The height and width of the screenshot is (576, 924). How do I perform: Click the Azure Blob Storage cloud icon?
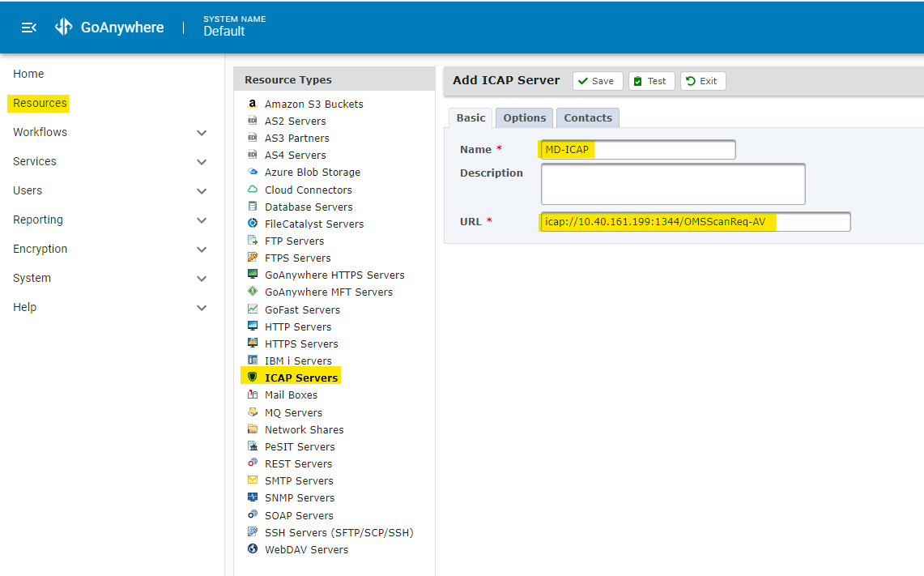pos(253,172)
